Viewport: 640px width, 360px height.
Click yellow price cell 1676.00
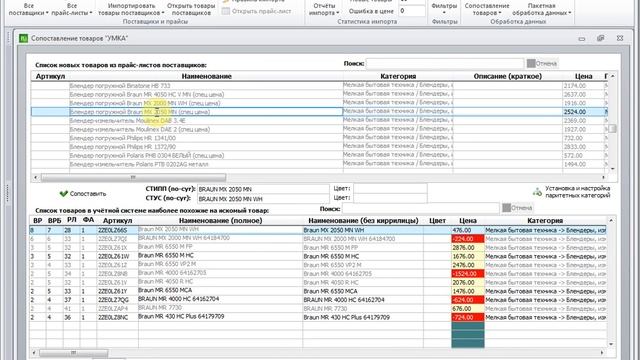tap(468, 256)
